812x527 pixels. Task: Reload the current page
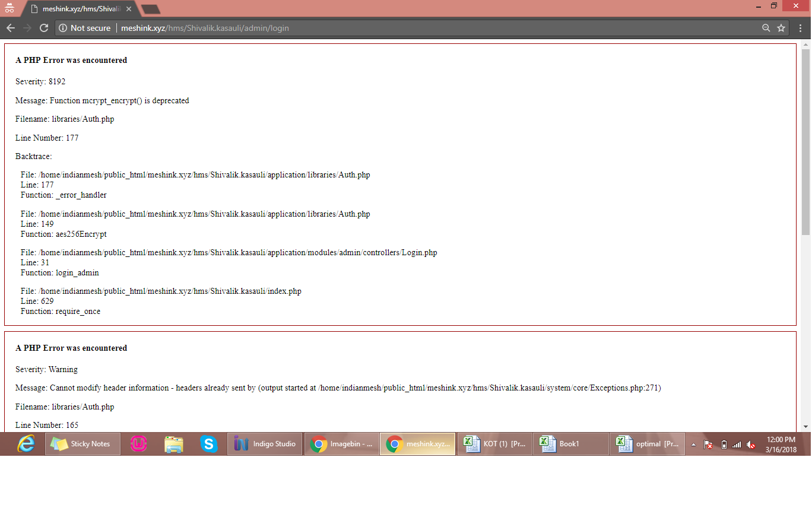tap(43, 28)
